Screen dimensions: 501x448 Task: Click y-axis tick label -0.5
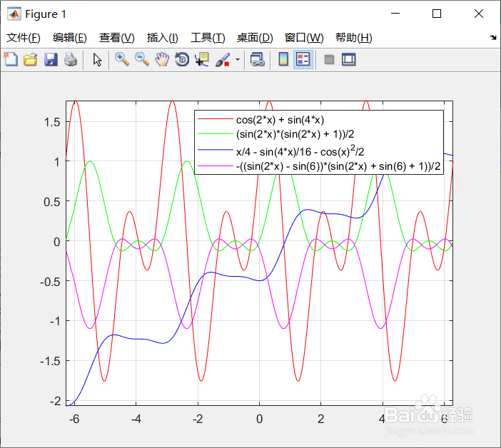50,282
